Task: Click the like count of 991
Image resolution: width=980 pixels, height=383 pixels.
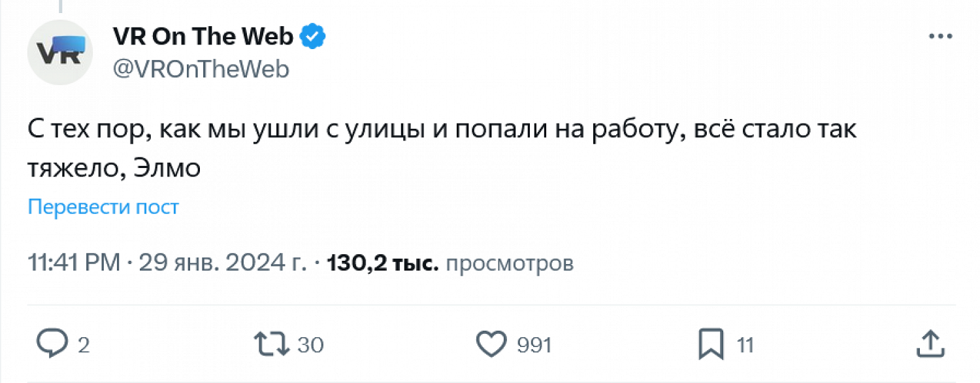Action: point(534,345)
